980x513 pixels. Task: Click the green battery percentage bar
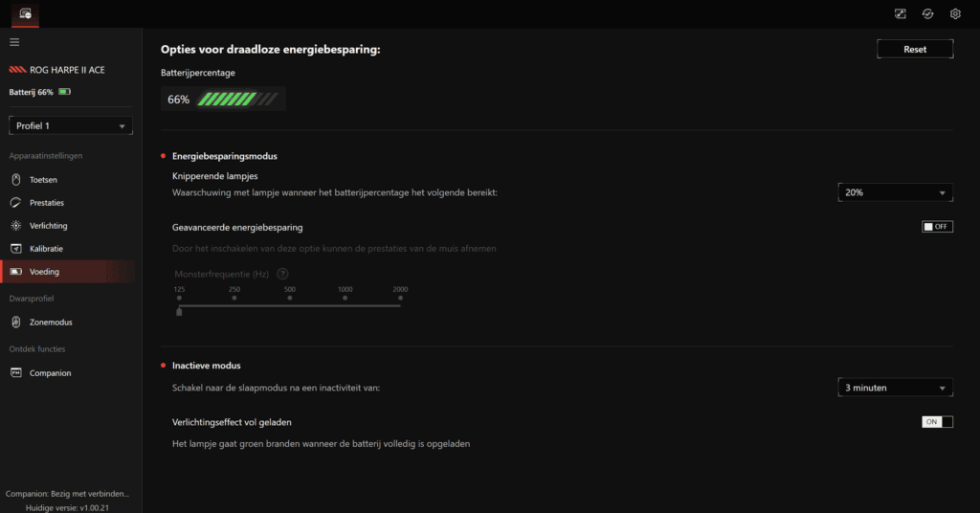237,99
